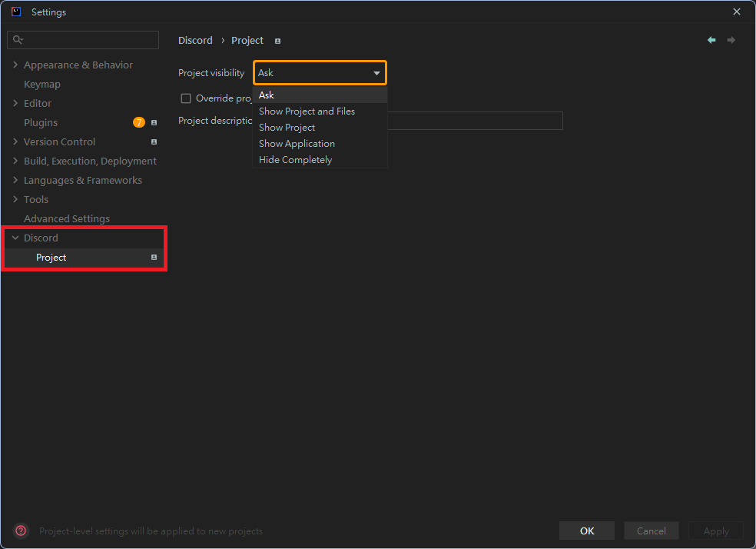
Task: Dismiss the dialog with the Cancel button
Action: pyautogui.click(x=651, y=531)
